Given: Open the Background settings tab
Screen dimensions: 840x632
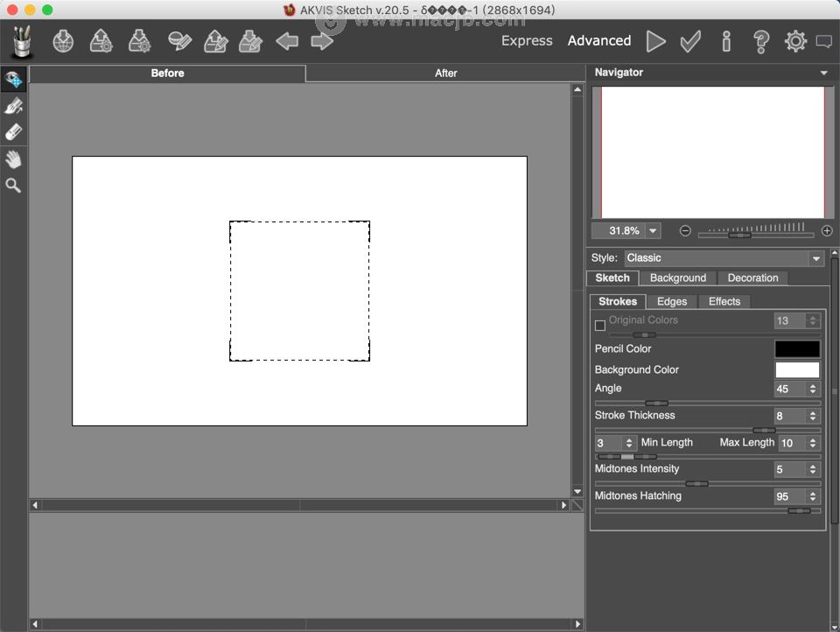Looking at the screenshot, I should pyautogui.click(x=677, y=277).
